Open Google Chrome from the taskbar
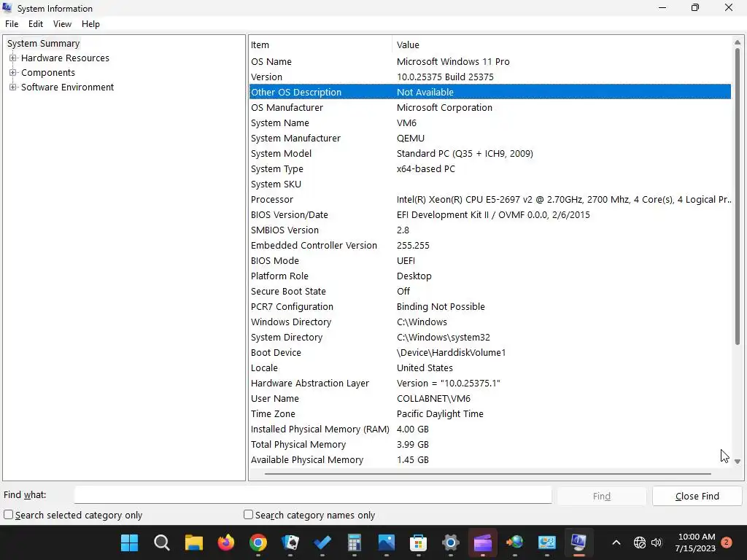Image resolution: width=747 pixels, height=560 pixels. pos(258,542)
